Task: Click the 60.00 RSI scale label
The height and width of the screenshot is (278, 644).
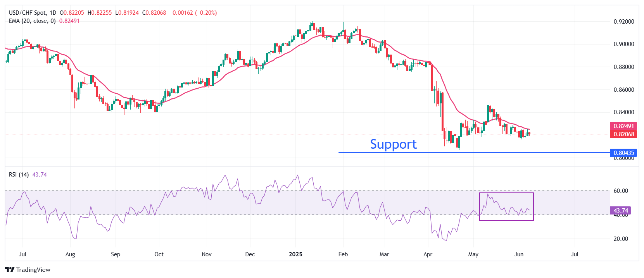Action: point(621,191)
